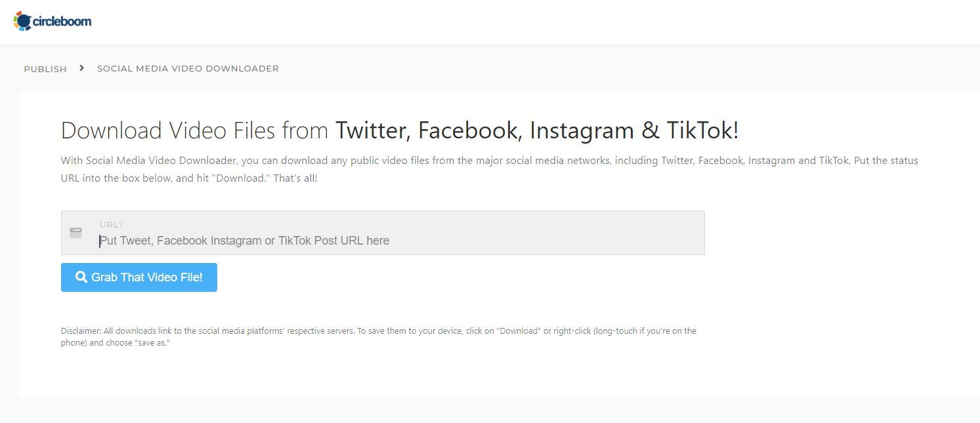The height and width of the screenshot is (423, 980).
Task: Click the browser window icon in URL field
Action: click(76, 233)
